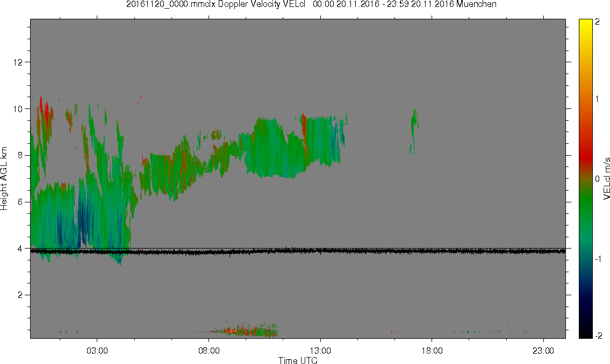The width and height of the screenshot is (610, 364).
Task: Click the yellow top of the velocity colorbar
Action: coord(586,23)
